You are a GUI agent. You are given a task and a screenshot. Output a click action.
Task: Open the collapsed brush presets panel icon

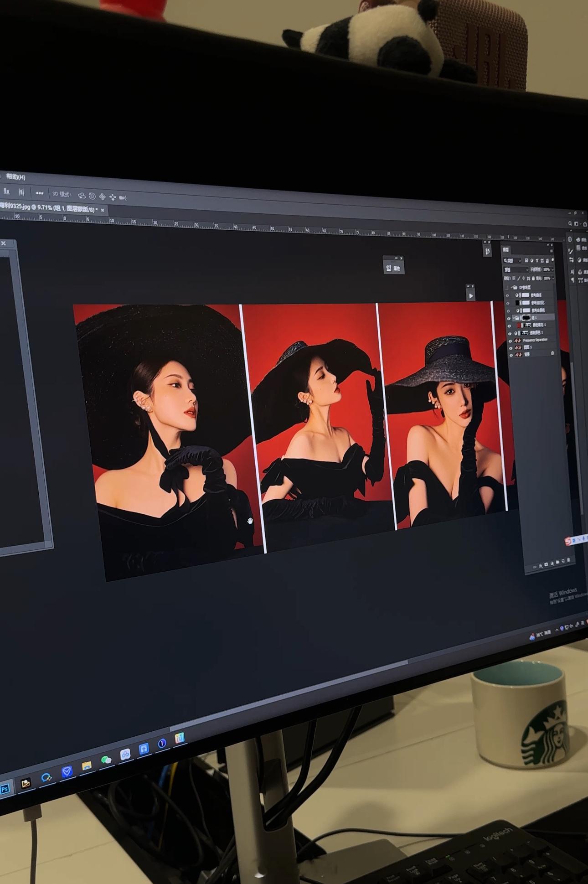pos(487,251)
